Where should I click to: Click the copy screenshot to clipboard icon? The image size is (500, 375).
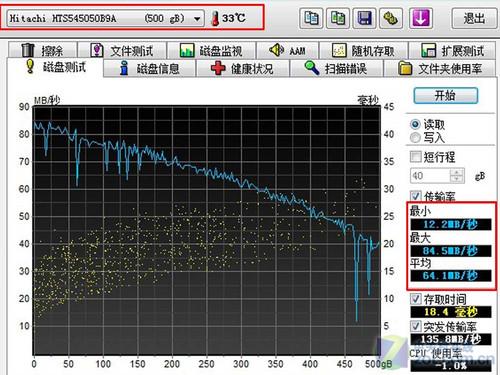[x=338, y=18]
